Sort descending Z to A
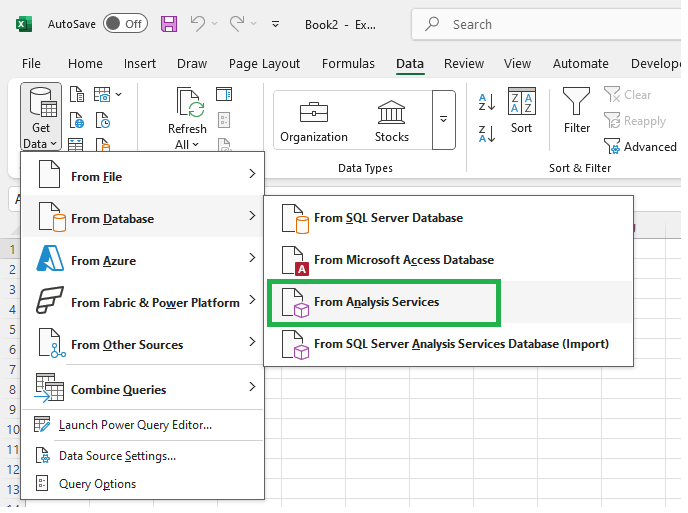This screenshot has width=688, height=513. tap(488, 133)
